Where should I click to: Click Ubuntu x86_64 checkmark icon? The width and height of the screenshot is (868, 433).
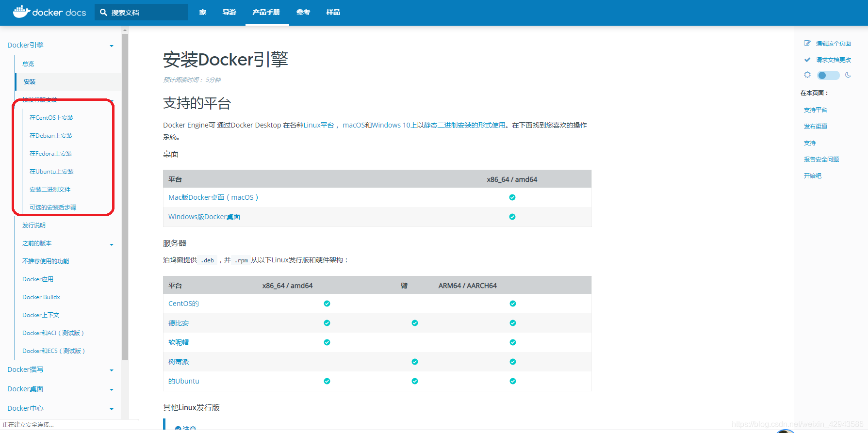[327, 381]
